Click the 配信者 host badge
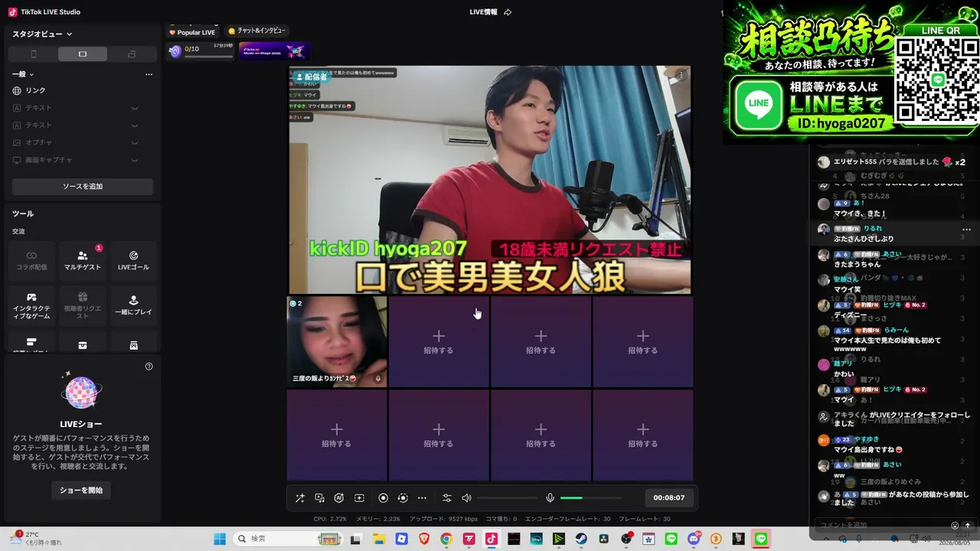The height and width of the screenshot is (551, 980). click(x=311, y=77)
